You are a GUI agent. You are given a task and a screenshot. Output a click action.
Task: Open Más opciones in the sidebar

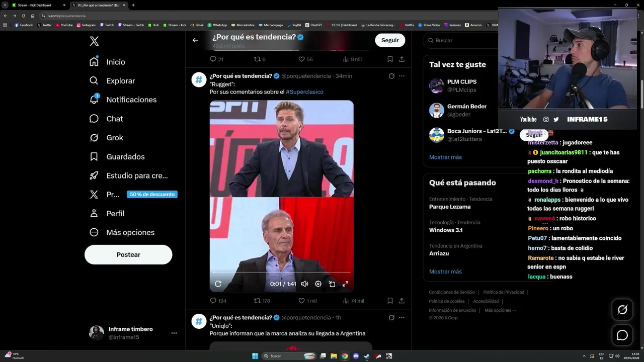tap(122, 232)
